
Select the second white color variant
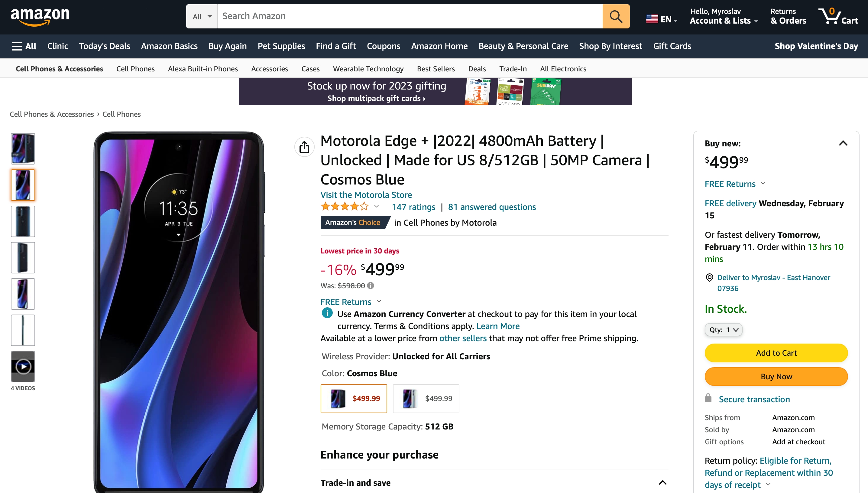click(426, 399)
